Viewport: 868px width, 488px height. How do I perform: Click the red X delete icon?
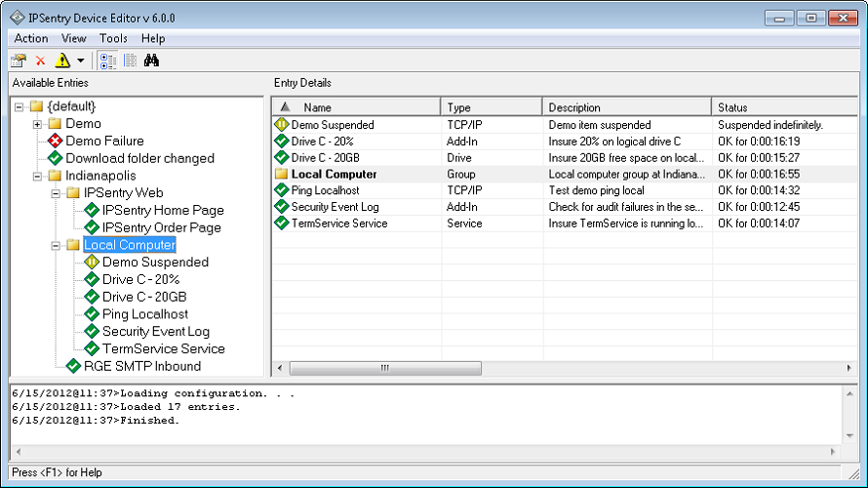point(41,61)
